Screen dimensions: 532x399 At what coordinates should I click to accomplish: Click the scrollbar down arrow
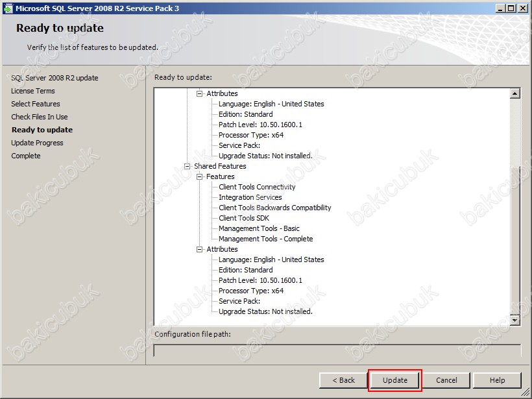point(514,320)
